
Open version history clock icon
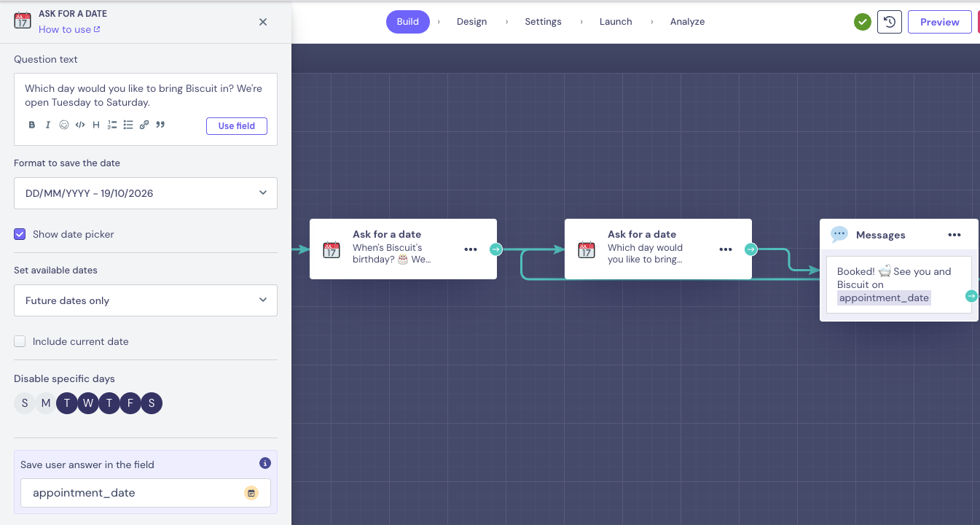[x=889, y=22]
